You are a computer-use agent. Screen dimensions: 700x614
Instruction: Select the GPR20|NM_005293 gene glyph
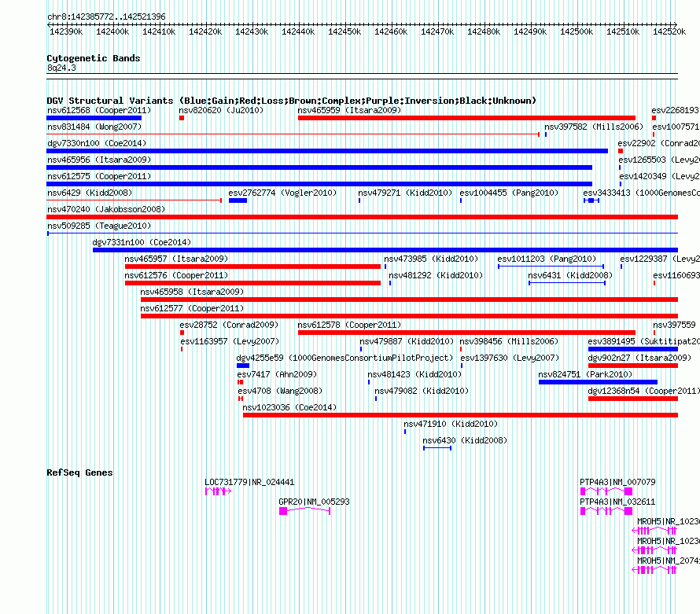pyautogui.click(x=305, y=511)
